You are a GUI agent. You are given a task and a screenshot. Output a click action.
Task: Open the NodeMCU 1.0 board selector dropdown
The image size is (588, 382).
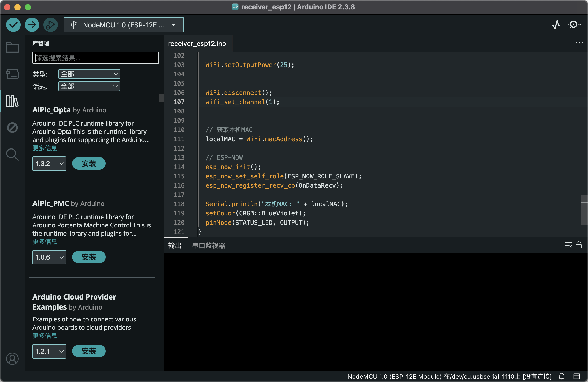(x=124, y=24)
